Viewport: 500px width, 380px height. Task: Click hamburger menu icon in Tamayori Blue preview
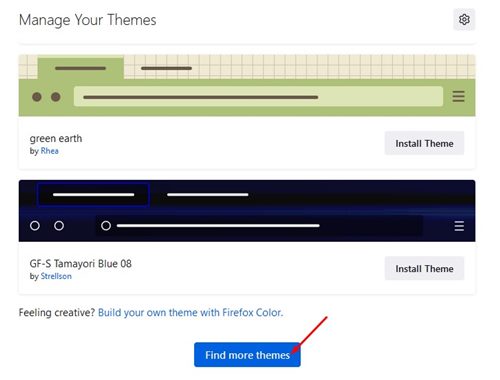pyautogui.click(x=459, y=226)
